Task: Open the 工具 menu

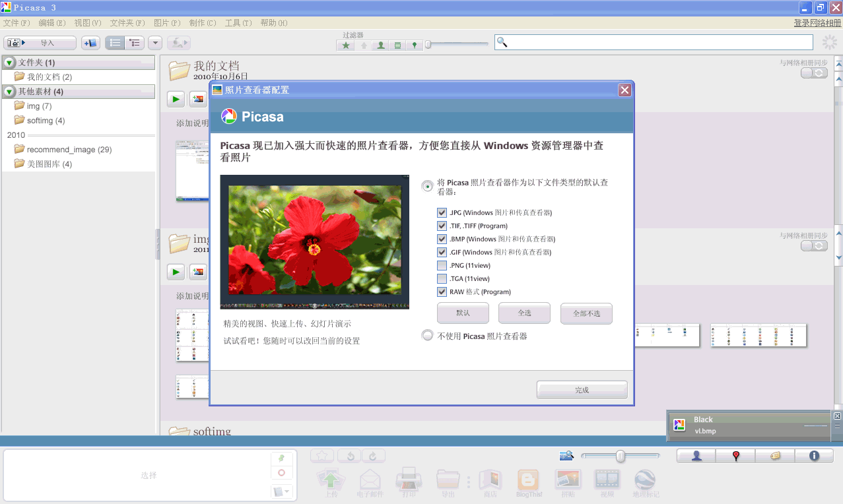Action: click(x=238, y=22)
